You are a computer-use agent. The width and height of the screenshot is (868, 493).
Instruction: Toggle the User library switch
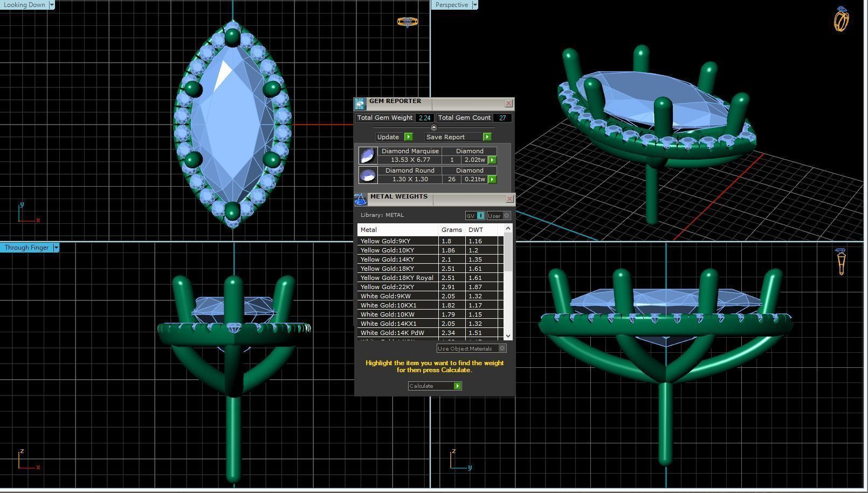(x=499, y=216)
